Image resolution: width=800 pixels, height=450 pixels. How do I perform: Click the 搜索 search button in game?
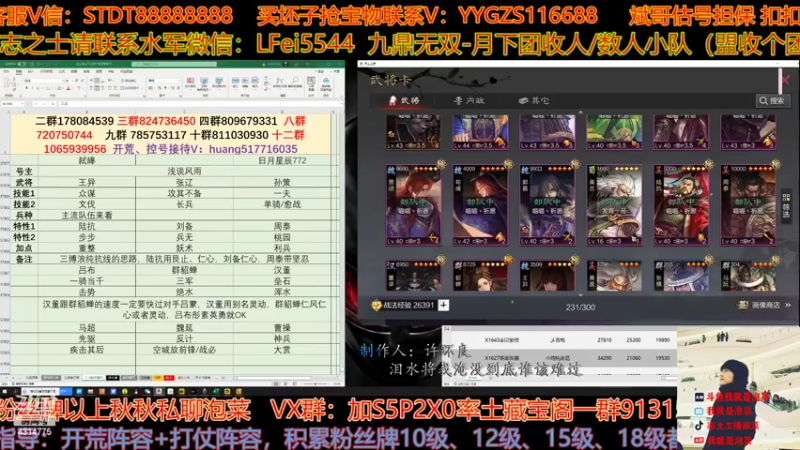pos(772,101)
